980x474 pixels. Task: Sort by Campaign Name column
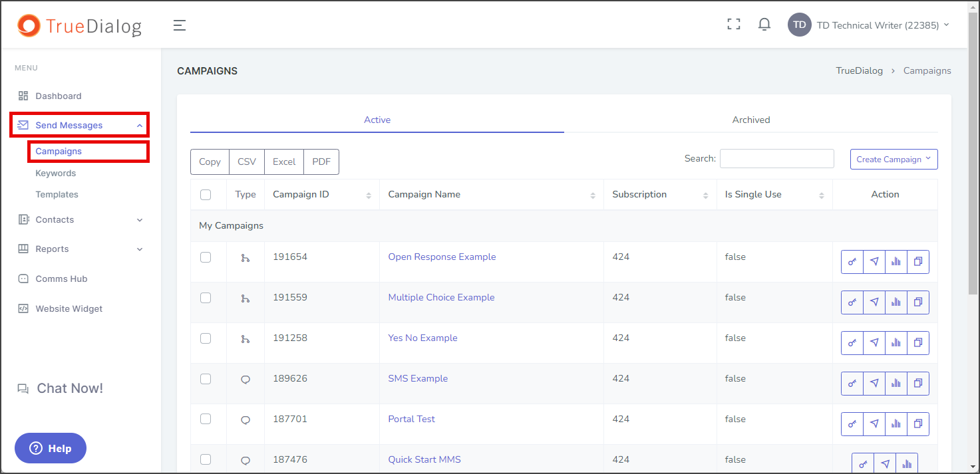click(492, 195)
